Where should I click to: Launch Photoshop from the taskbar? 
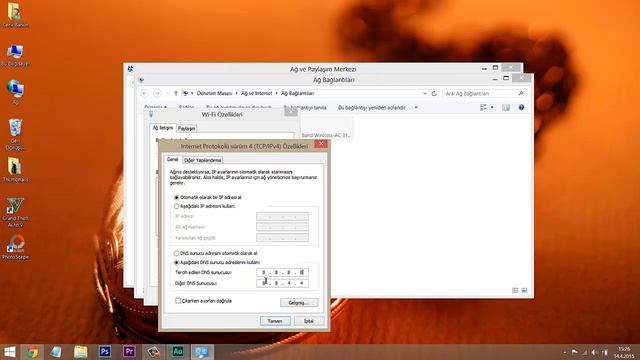click(x=105, y=351)
